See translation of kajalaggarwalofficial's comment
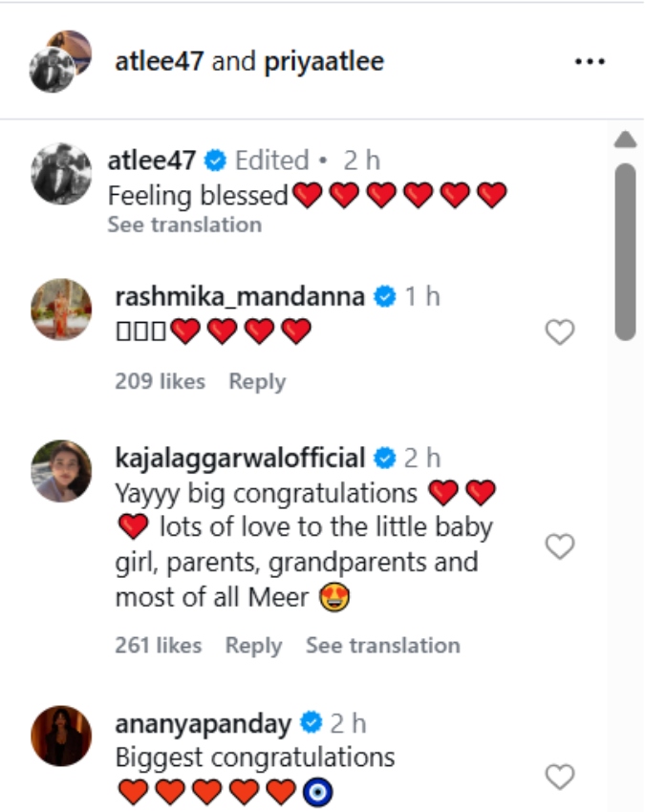This screenshot has width=645, height=812. (382, 646)
